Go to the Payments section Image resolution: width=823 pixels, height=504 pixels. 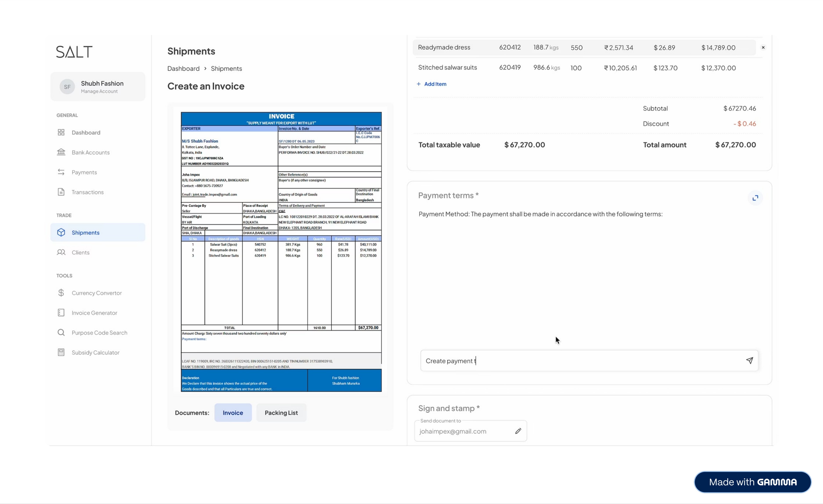click(x=84, y=172)
